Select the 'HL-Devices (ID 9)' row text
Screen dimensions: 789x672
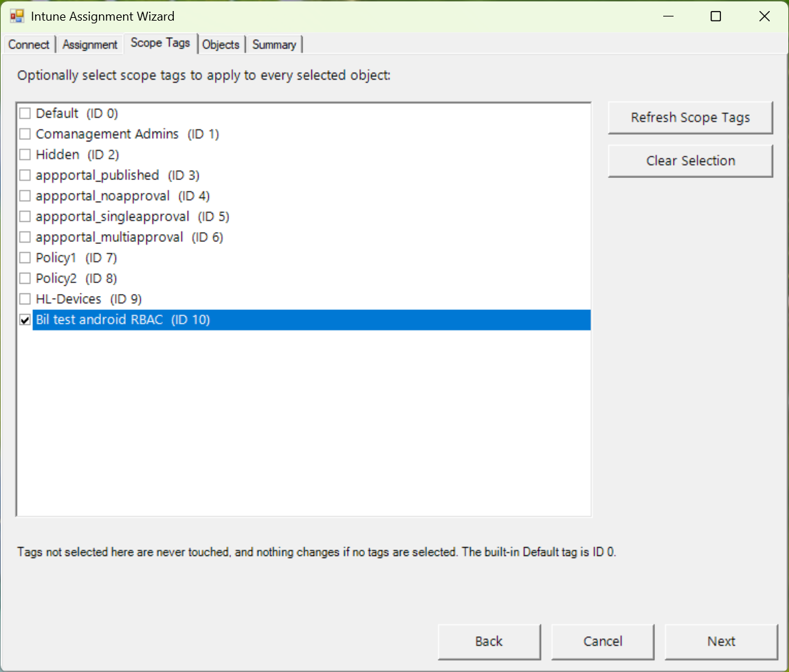click(x=89, y=299)
